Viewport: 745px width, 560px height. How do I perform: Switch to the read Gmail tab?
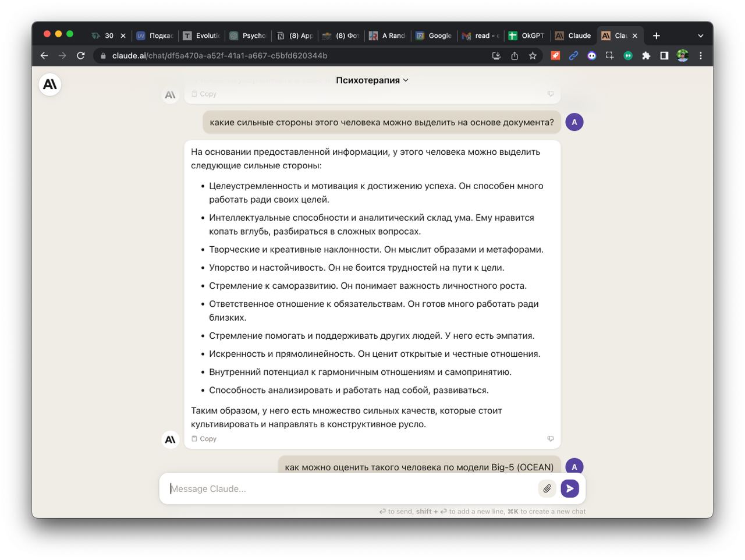click(481, 36)
